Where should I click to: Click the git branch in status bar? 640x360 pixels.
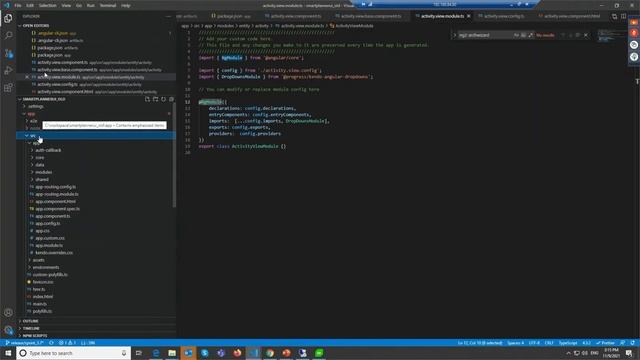(25, 343)
